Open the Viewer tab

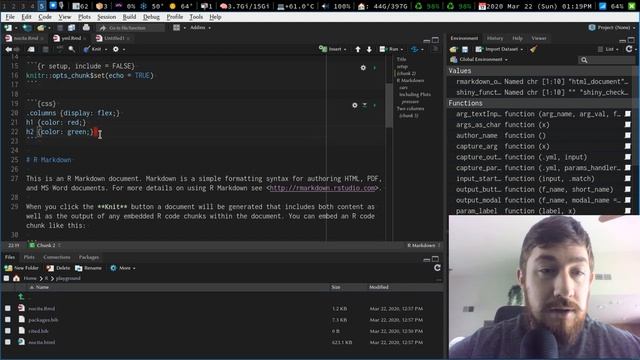[539, 38]
